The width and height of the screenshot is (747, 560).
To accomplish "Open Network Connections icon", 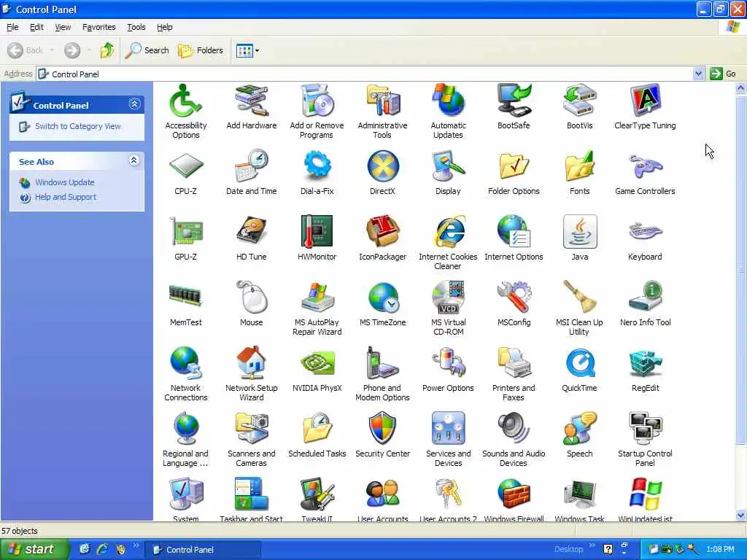I will pos(186,363).
